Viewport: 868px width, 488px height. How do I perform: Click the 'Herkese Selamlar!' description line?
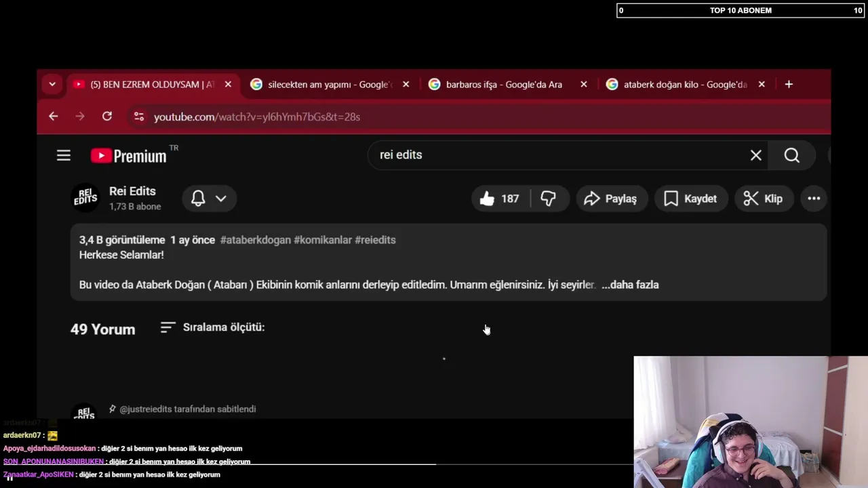pos(121,255)
